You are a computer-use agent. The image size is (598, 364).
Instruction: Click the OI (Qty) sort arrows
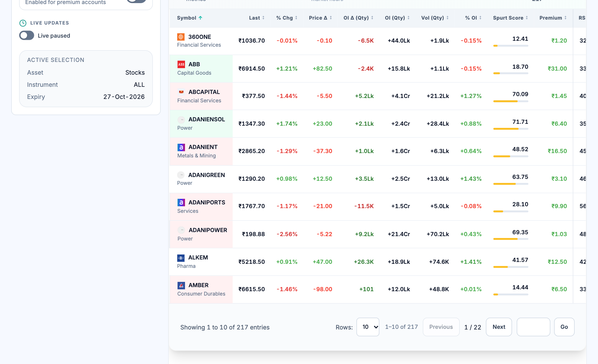[x=409, y=18]
